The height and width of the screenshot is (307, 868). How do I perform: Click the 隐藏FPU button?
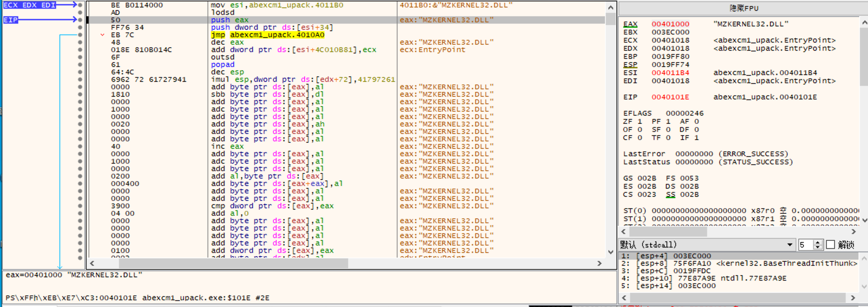click(x=744, y=8)
